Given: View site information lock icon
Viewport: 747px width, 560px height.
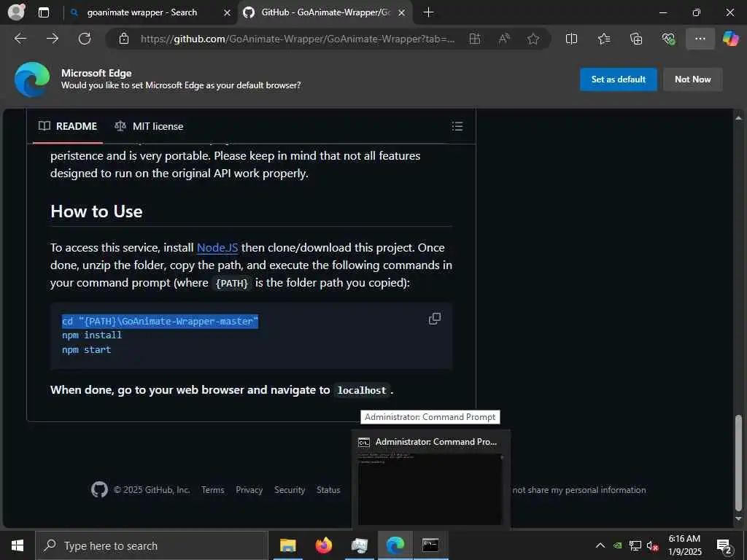Looking at the screenshot, I should [x=124, y=39].
